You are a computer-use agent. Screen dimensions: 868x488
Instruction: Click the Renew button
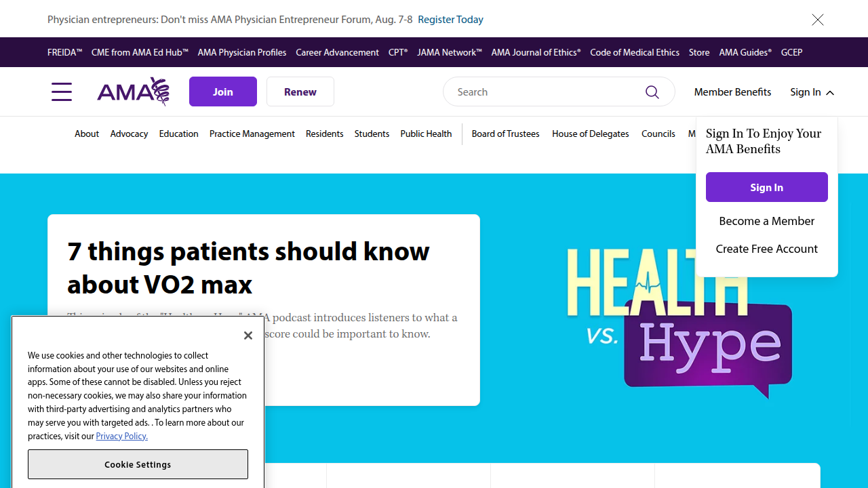(300, 91)
